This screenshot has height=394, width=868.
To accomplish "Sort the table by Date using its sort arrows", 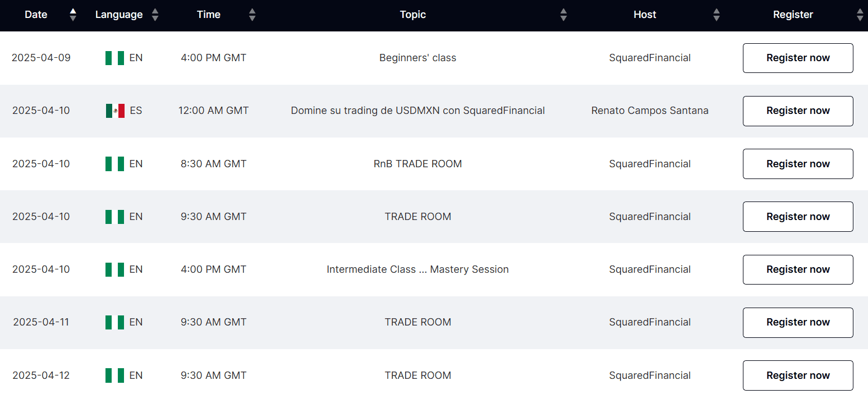I will click(73, 15).
